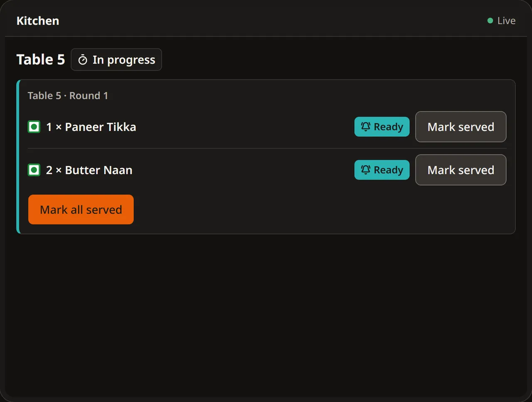
Task: Click the vegetarian mark beside Butter Naan
Action: click(x=34, y=170)
